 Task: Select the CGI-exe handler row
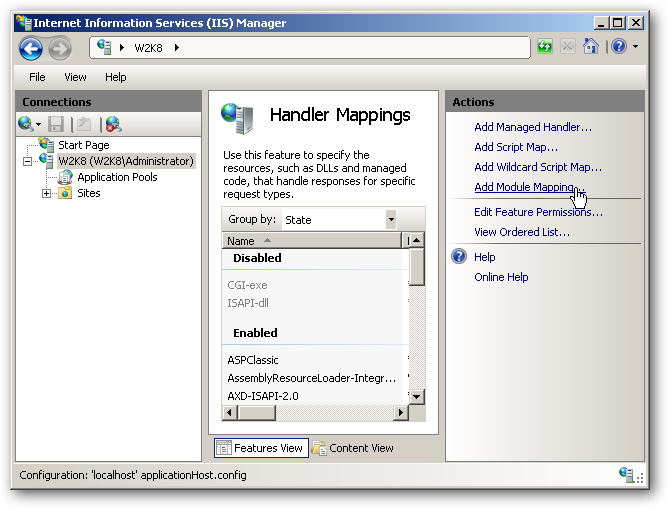tap(315, 285)
